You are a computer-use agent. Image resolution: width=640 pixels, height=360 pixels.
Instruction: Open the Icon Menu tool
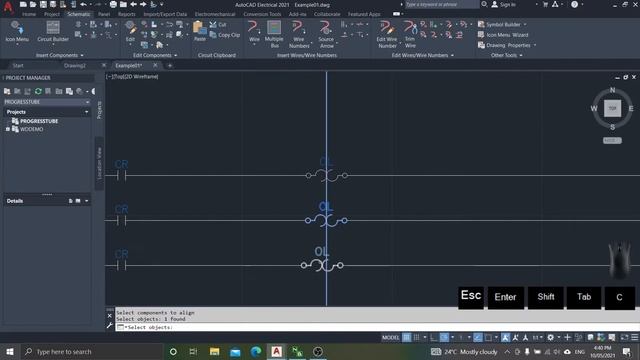point(16,32)
